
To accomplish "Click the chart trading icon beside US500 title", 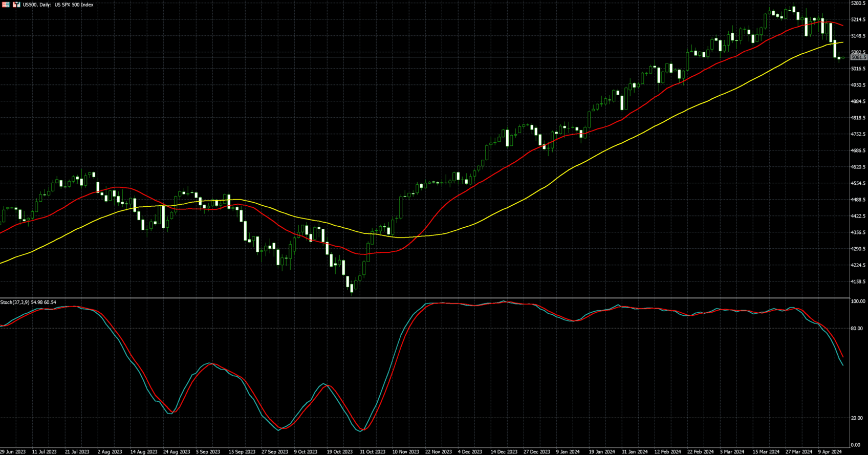I will coord(16,5).
